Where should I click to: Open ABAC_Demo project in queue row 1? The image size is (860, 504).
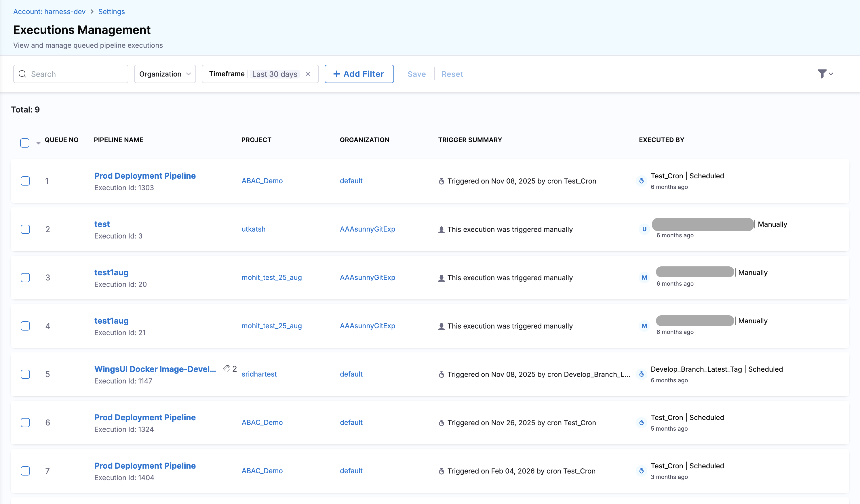[262, 181]
